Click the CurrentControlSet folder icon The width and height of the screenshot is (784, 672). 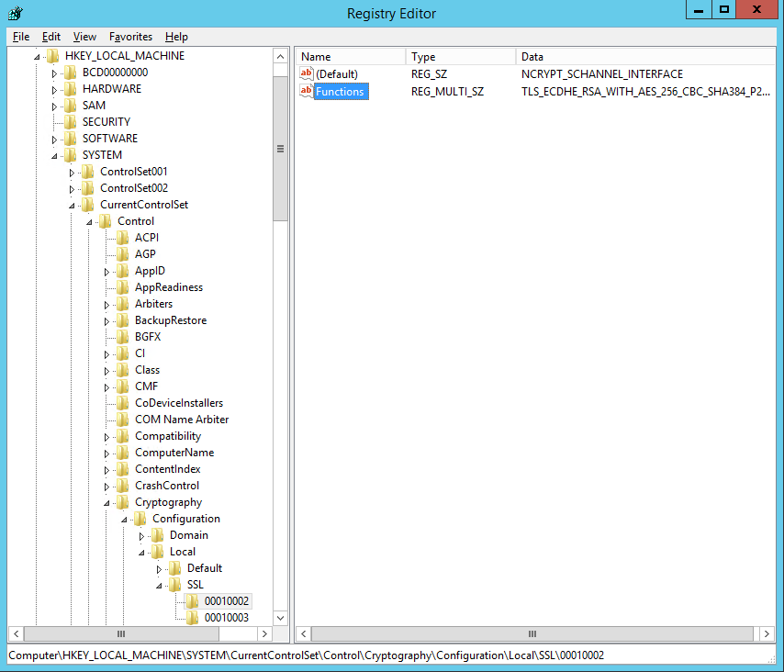[x=88, y=205]
